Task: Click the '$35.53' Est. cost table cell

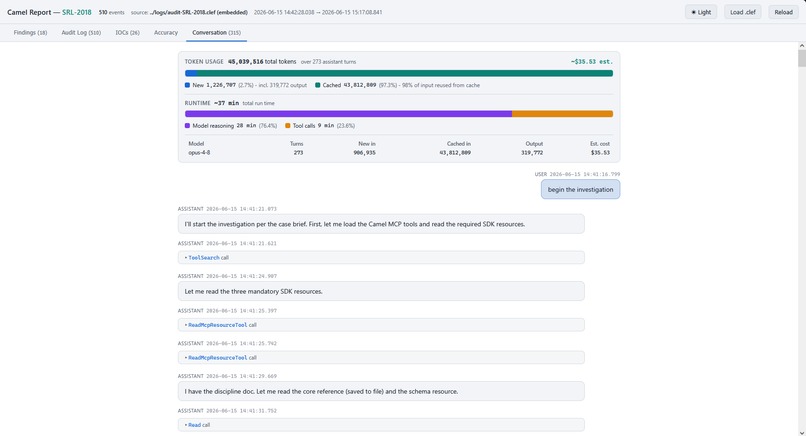Action: (600, 153)
